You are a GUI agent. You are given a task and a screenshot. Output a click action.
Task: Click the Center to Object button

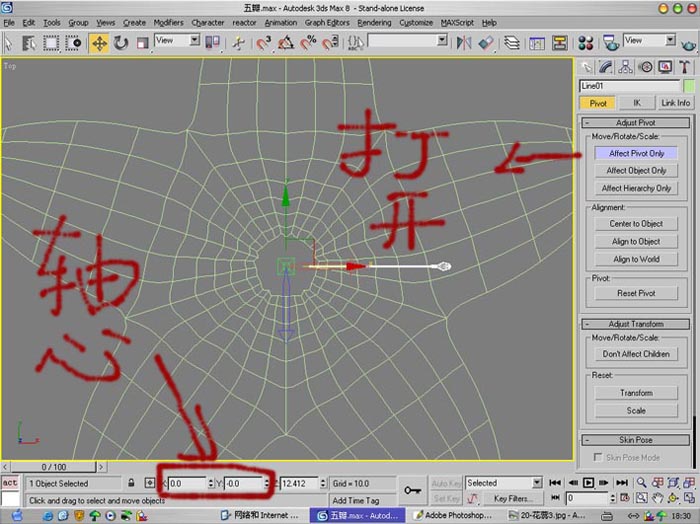(636, 224)
